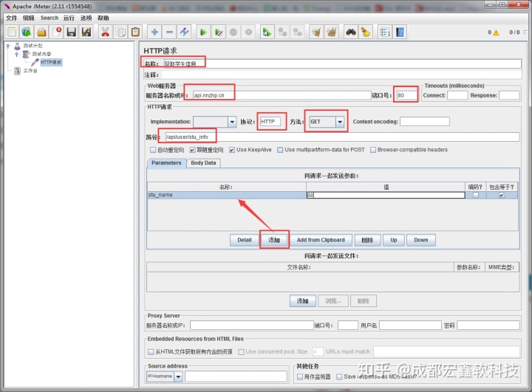The image size is (532, 392).
Task: Click the New test plan icon
Action: (12, 32)
